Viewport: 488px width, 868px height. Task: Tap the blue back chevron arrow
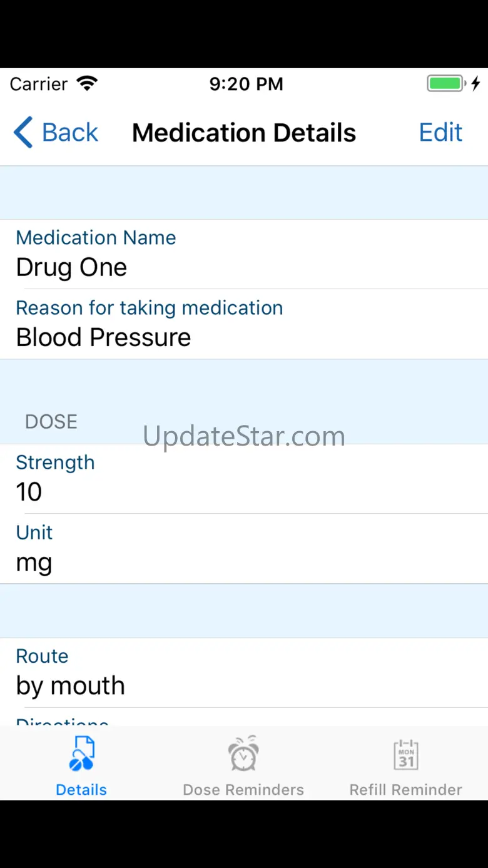click(23, 133)
